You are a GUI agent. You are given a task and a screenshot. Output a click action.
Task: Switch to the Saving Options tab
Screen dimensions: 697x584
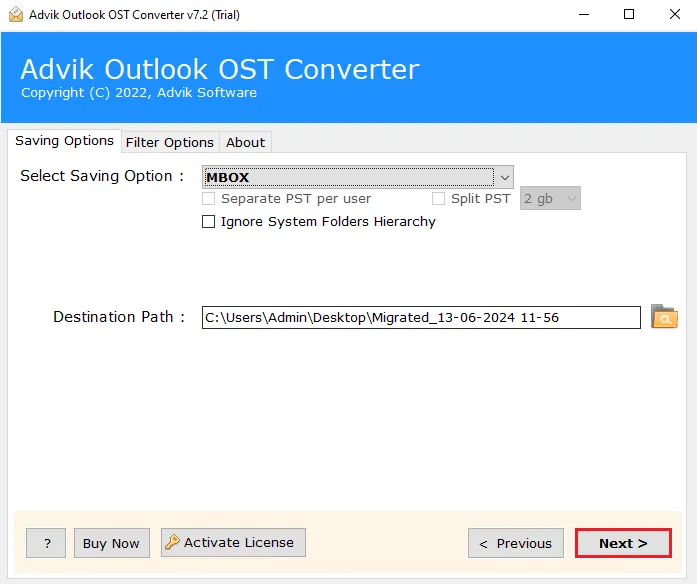(x=64, y=141)
